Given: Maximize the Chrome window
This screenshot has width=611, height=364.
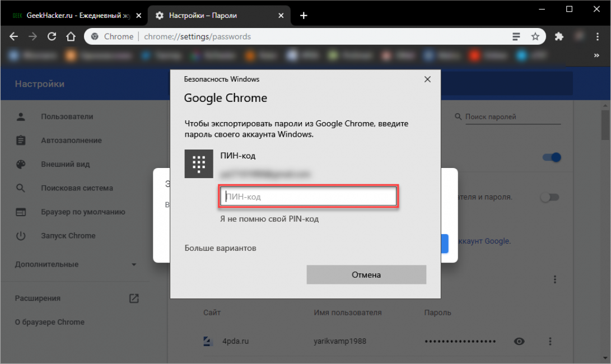Looking at the screenshot, I should pyautogui.click(x=569, y=10).
